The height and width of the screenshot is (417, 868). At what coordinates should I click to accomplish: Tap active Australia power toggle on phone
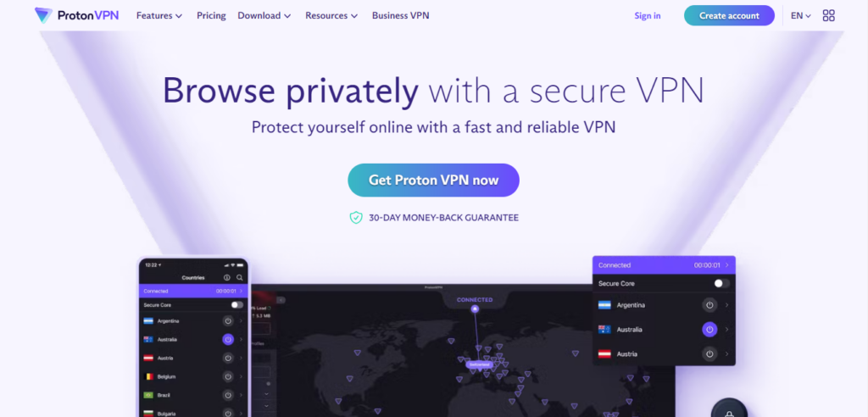tap(227, 340)
